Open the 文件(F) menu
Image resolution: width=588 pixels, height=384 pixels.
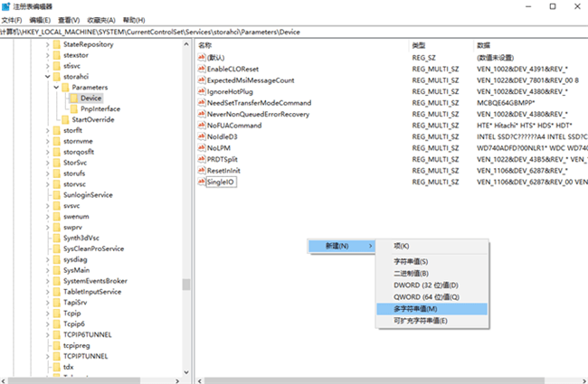coord(12,20)
